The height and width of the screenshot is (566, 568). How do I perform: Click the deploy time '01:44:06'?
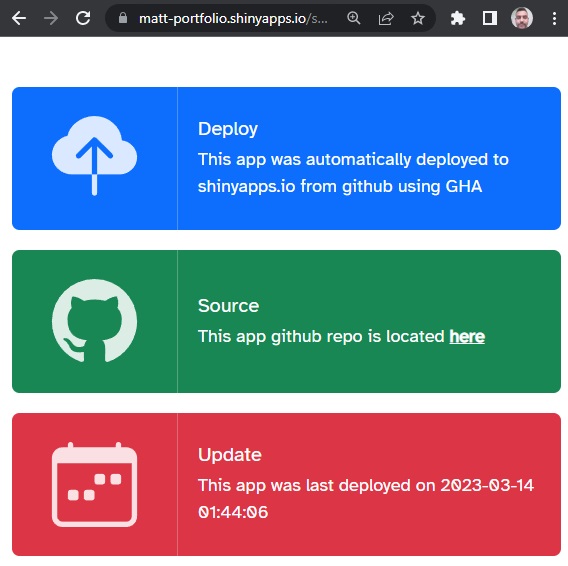(233, 512)
